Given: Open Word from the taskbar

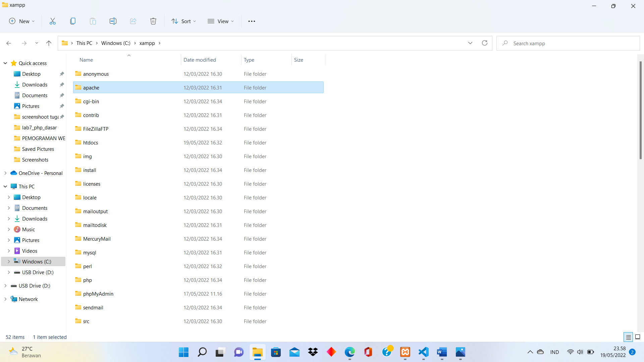Looking at the screenshot, I should (442, 352).
